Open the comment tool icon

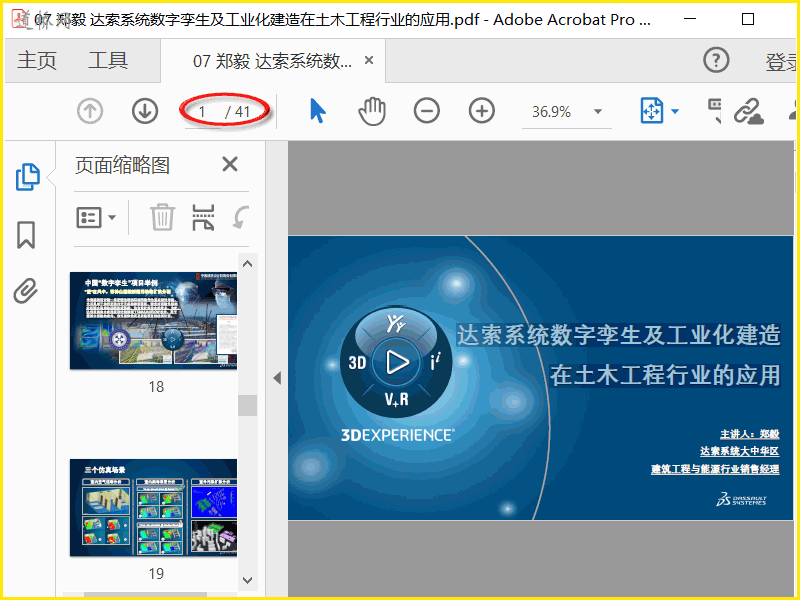pyautogui.click(x=715, y=111)
